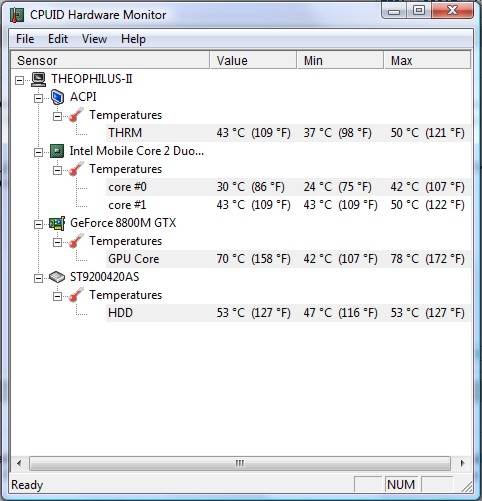Click the ST9200420AS hard drive icon
Screen dimensions: 482x501
pos(57,277)
